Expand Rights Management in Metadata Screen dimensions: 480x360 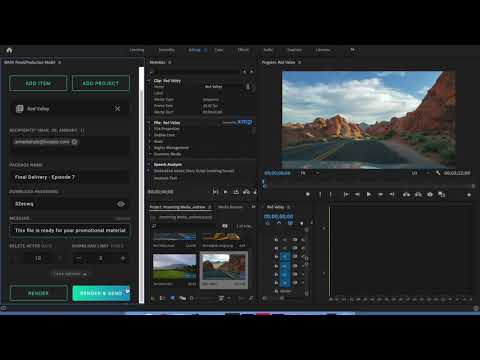tap(150, 148)
